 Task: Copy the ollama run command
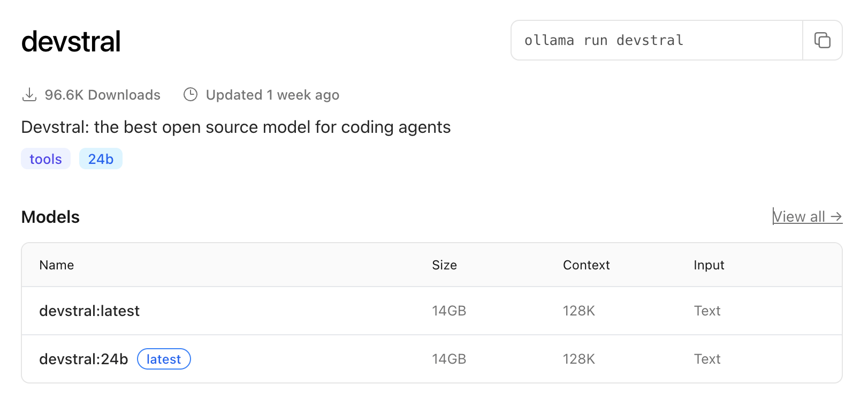(x=822, y=40)
